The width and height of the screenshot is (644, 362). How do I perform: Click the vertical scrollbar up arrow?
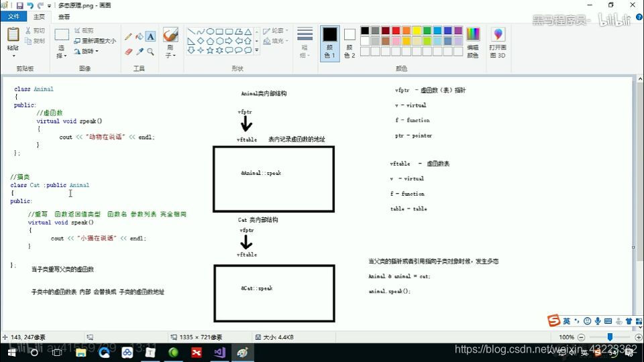[640, 79]
